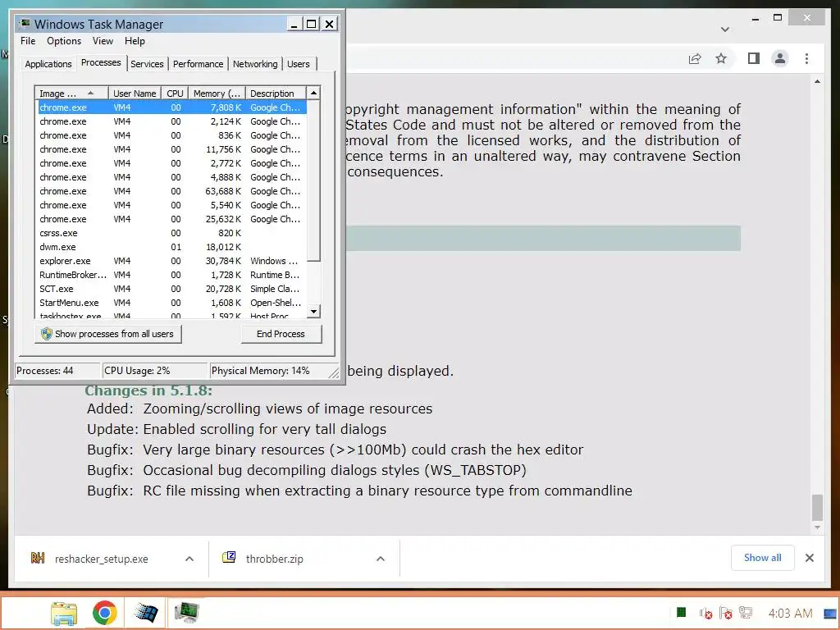
Task: Toggle Chrome side panel icon
Action: coord(754,58)
